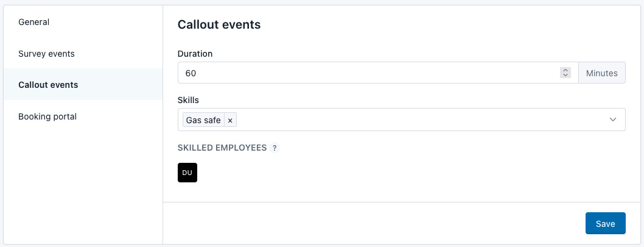Click the Duration field label
Screen dimensions: 644x247
click(x=195, y=54)
